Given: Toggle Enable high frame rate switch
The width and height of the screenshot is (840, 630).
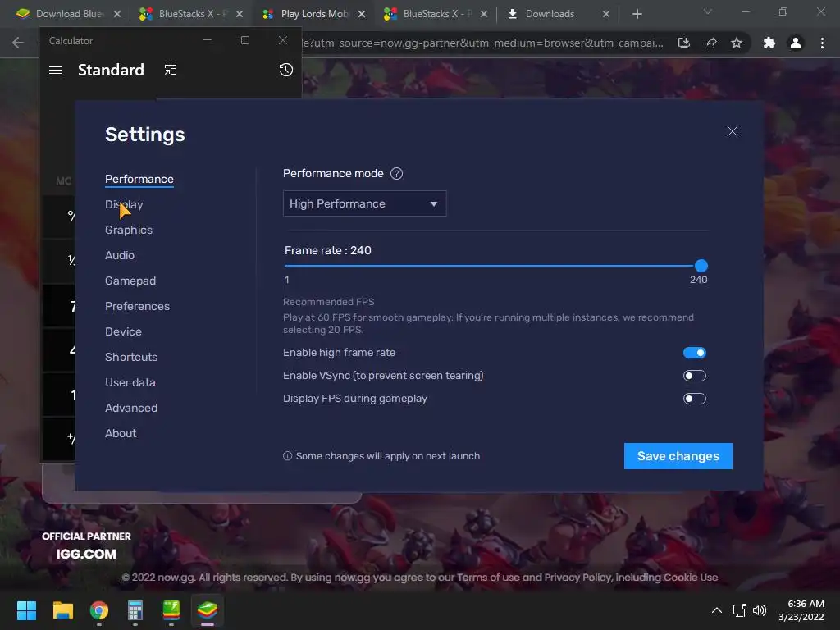Looking at the screenshot, I should click(x=694, y=353).
